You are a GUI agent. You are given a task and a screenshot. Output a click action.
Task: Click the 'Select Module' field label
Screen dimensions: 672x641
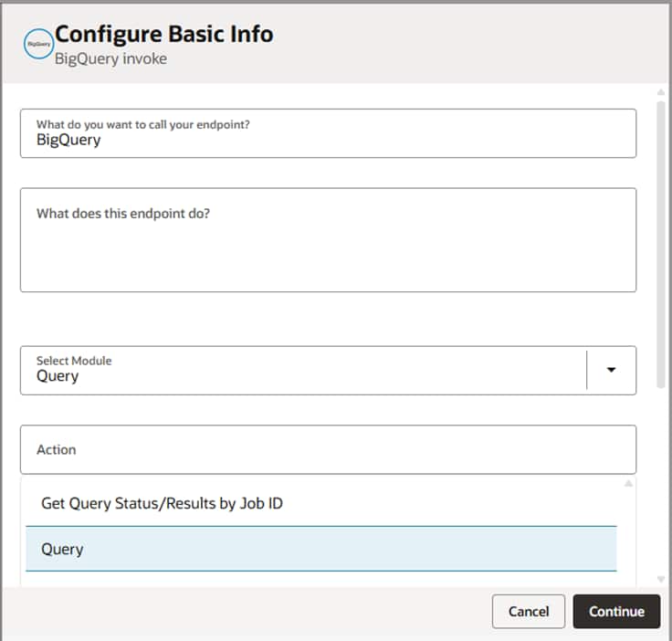click(74, 361)
